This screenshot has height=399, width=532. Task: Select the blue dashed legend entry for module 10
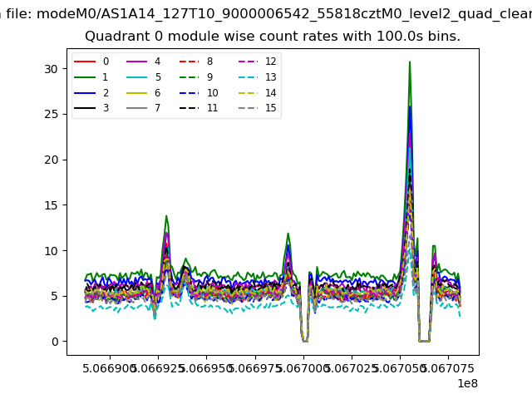click(x=190, y=93)
